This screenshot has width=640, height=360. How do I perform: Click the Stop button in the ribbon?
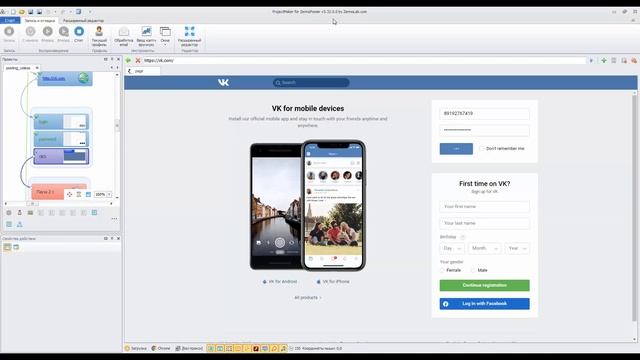pos(79,33)
